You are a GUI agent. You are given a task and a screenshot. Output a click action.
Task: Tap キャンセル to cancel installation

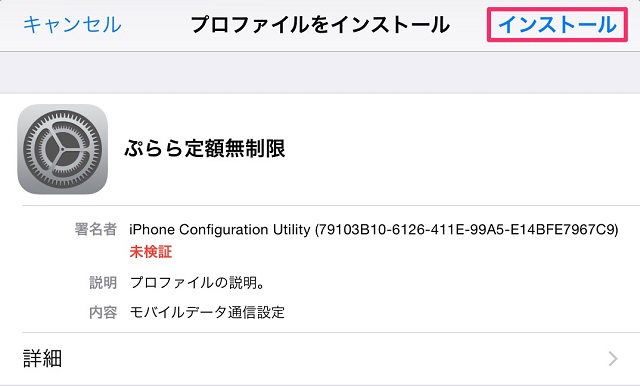coord(72,24)
